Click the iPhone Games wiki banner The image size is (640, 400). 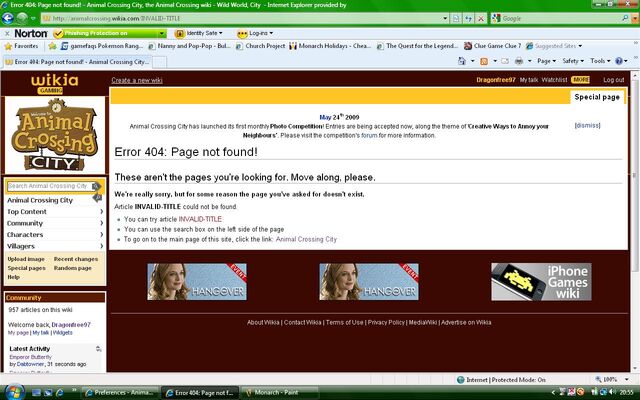(x=541, y=282)
